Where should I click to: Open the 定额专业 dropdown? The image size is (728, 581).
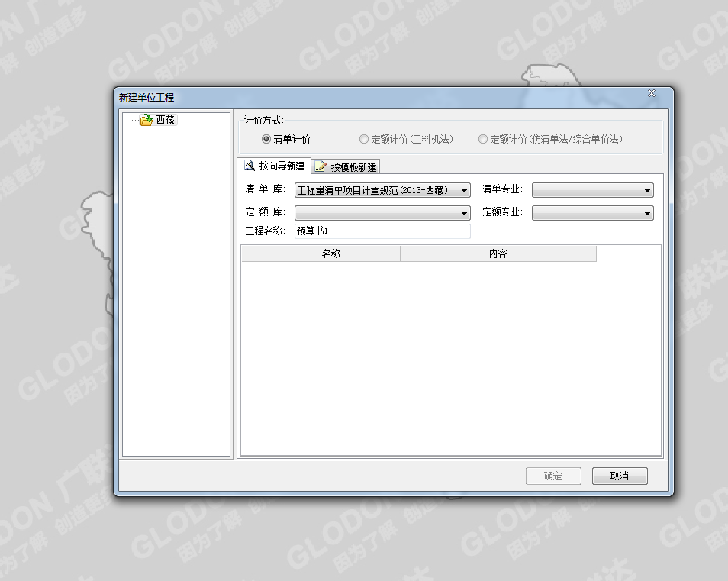592,213
